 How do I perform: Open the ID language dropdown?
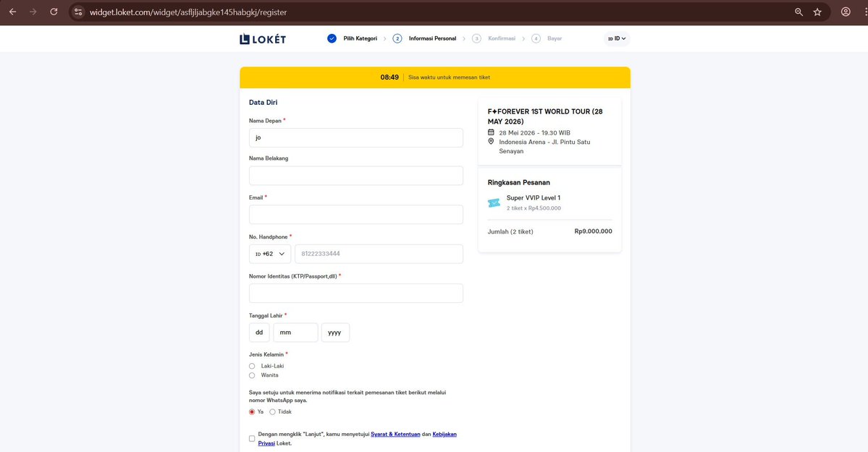coord(617,39)
